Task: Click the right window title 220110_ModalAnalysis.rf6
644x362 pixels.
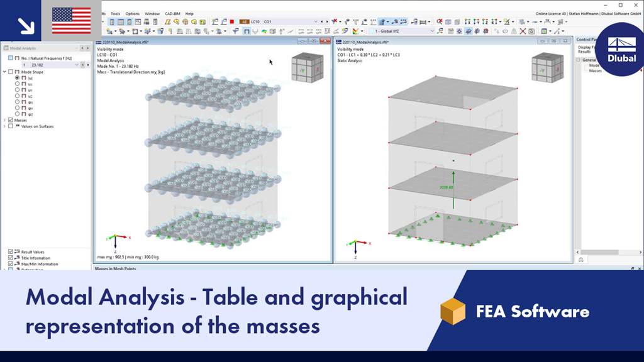Action: pyautogui.click(x=365, y=42)
